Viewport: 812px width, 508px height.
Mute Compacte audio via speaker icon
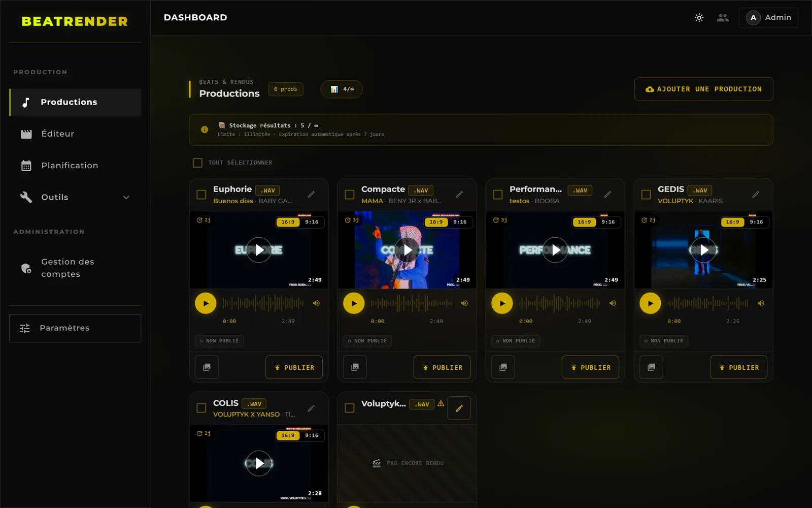point(464,303)
